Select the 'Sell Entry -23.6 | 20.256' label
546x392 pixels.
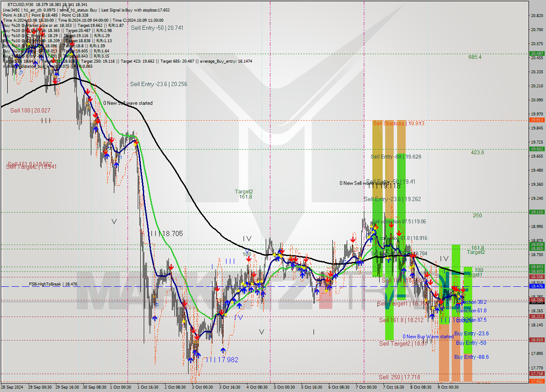pyautogui.click(x=159, y=84)
